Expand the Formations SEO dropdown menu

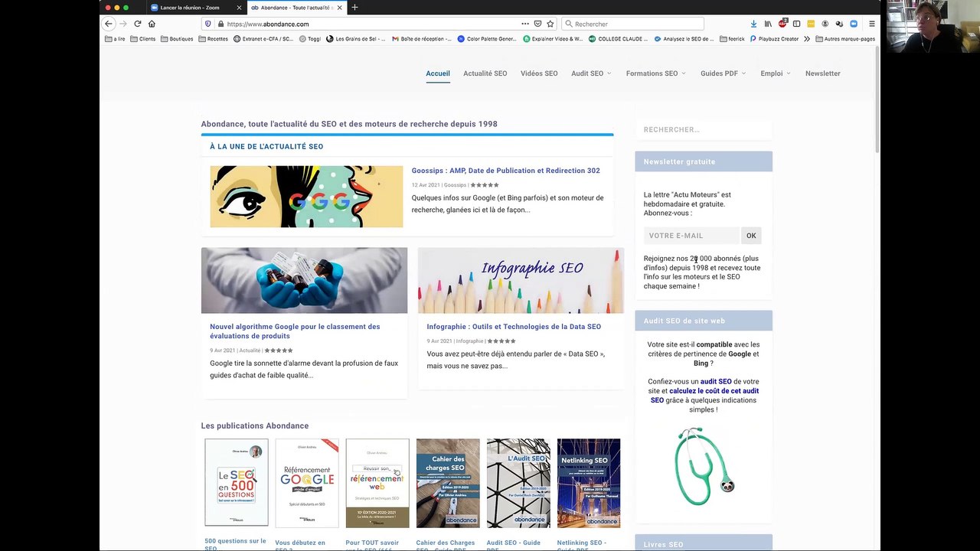(x=655, y=73)
